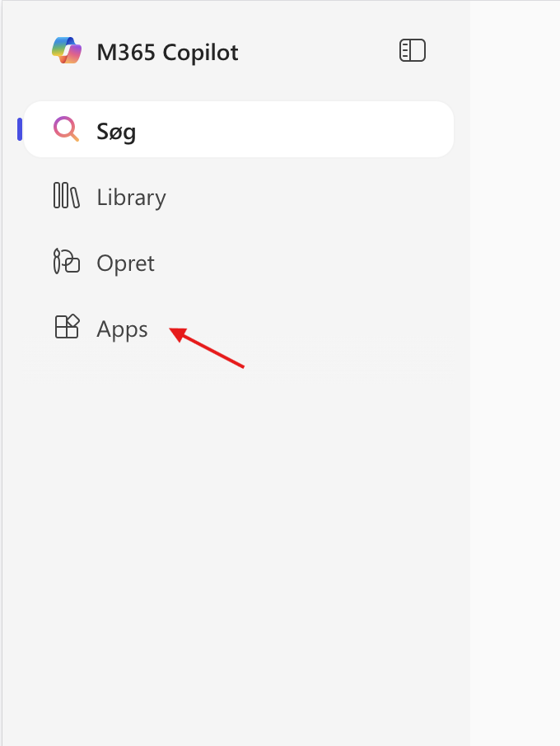Click empty sidebar space below Apps
The image size is (560, 746).
pyautogui.click(x=235, y=535)
